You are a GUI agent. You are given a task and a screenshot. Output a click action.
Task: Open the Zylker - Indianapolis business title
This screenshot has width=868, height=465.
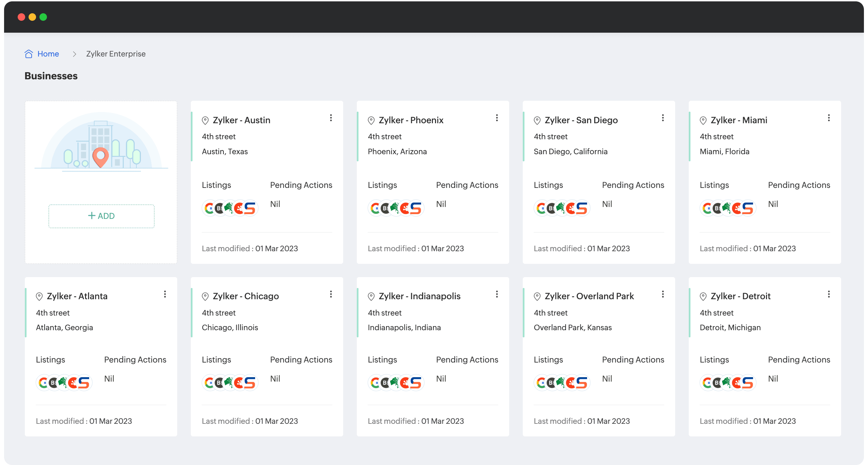(x=419, y=296)
